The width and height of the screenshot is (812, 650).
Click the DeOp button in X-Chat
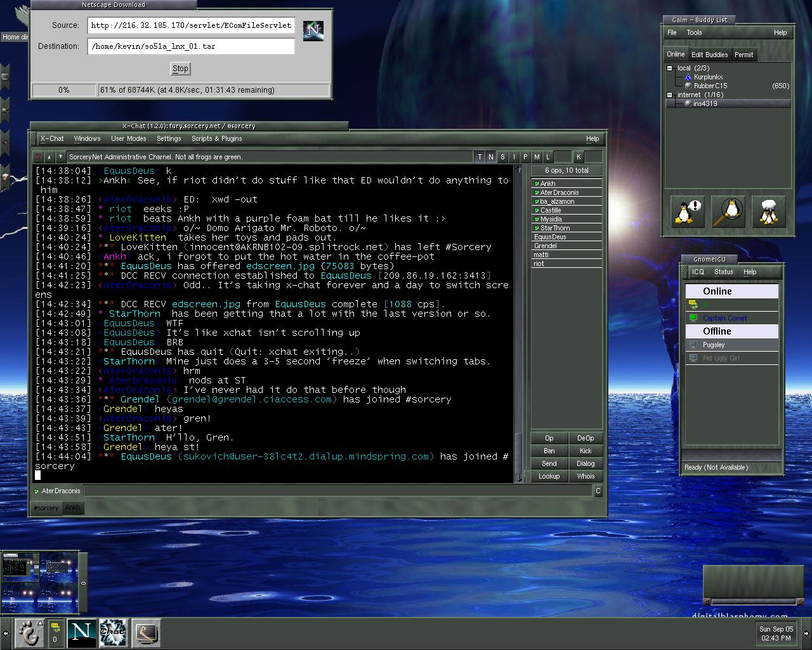pyautogui.click(x=586, y=438)
